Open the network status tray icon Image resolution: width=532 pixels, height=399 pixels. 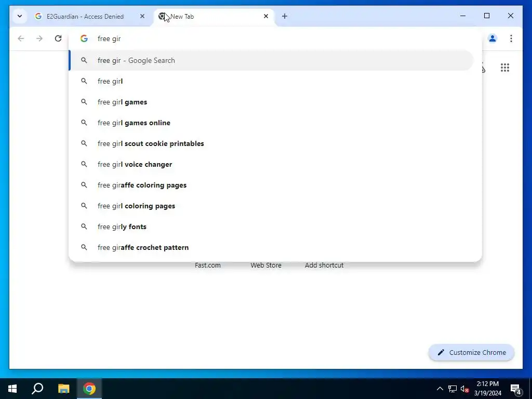tap(453, 389)
